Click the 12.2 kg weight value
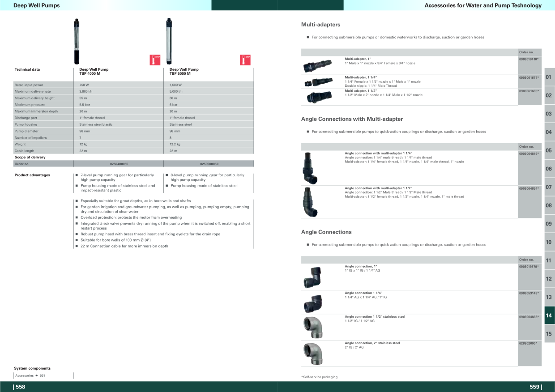Image resolution: width=555 pixels, height=392 pixels. pos(175,145)
